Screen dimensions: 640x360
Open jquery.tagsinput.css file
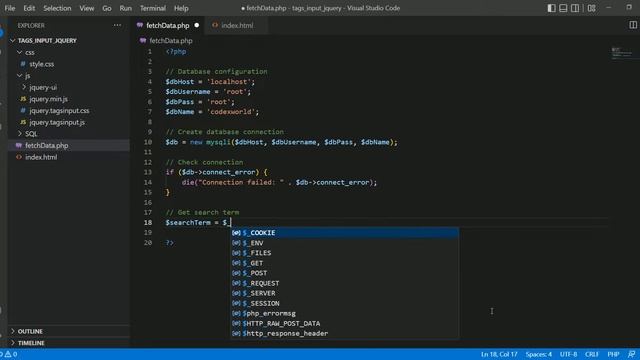point(59,111)
